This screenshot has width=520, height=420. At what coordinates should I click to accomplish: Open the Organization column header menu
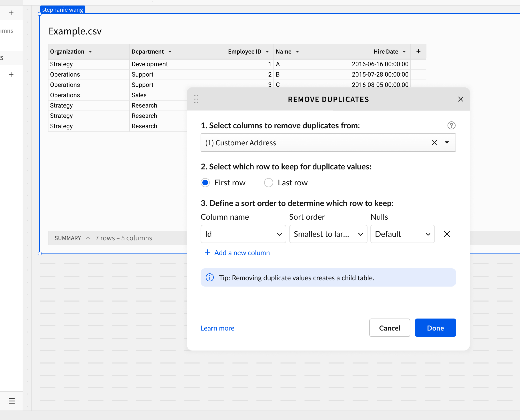90,52
